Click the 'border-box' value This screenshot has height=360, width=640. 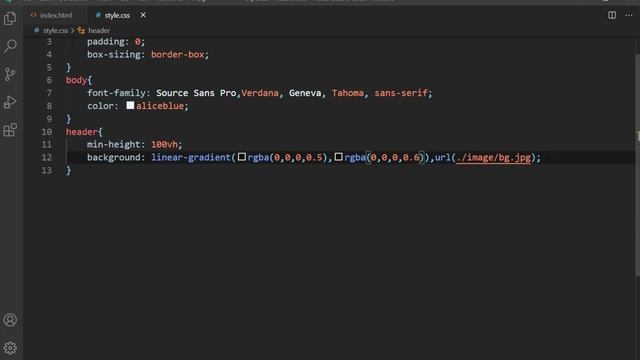point(178,54)
